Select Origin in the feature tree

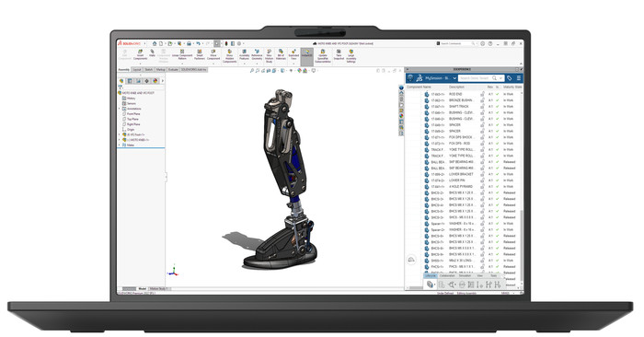131,130
